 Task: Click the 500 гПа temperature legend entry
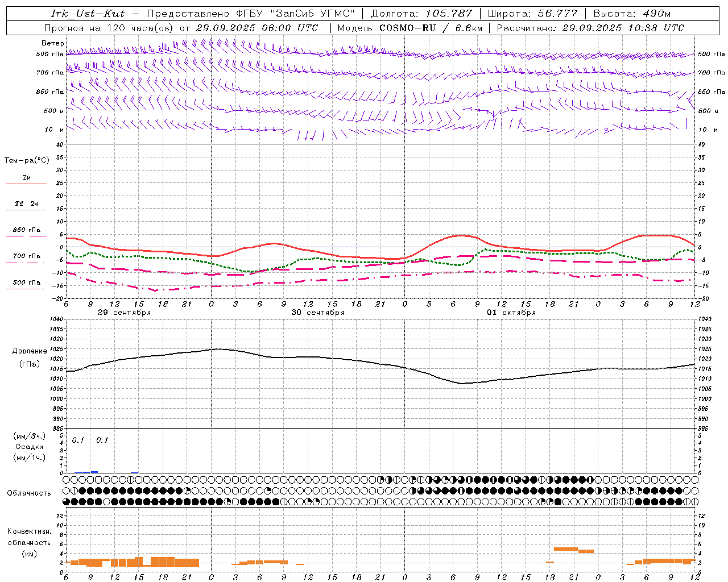point(27,282)
